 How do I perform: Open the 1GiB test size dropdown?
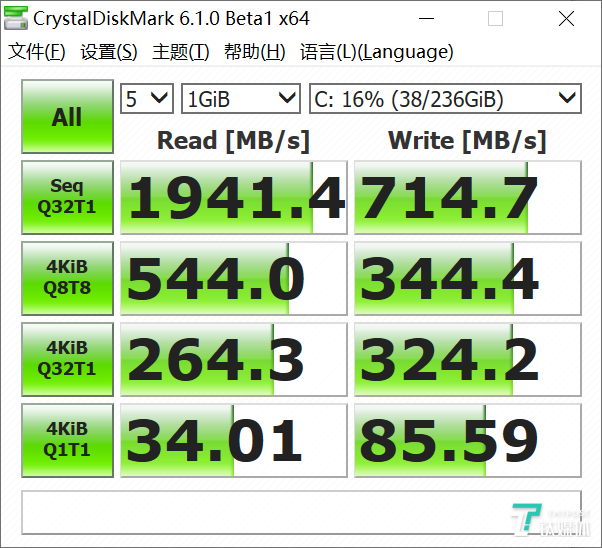241,98
